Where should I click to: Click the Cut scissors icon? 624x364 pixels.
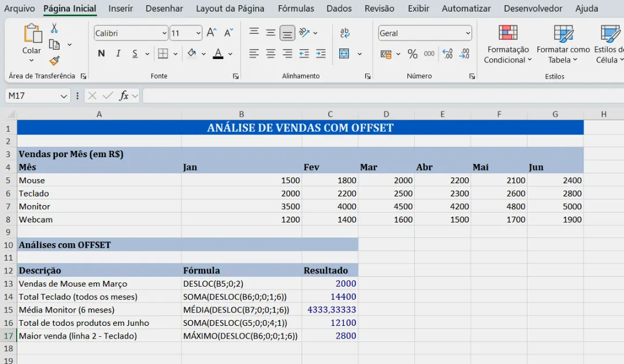pos(54,28)
